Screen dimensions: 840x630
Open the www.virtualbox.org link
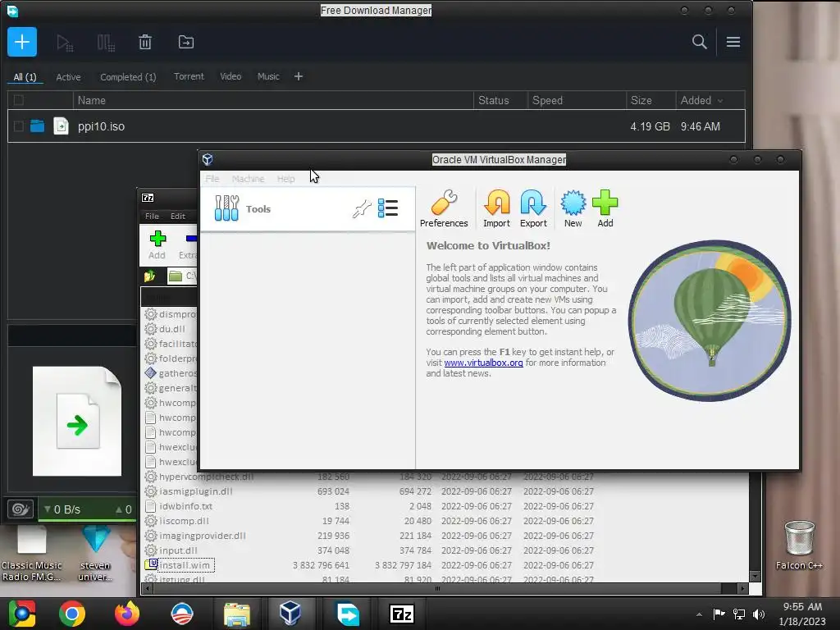[x=483, y=363]
